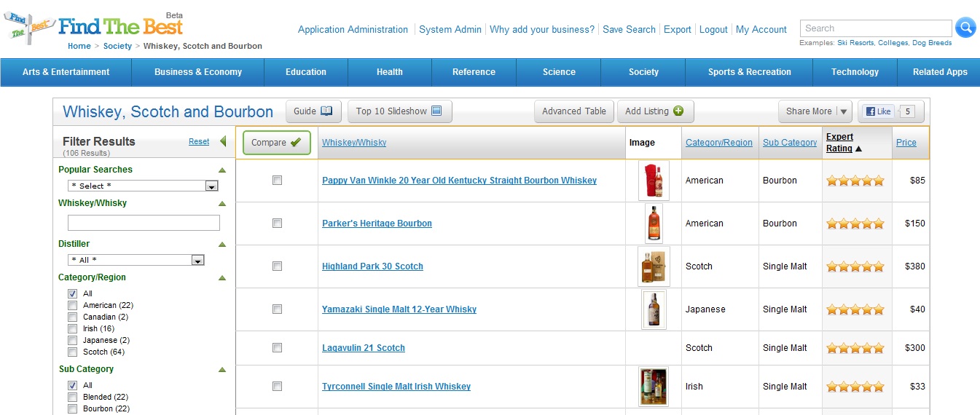Image resolution: width=980 pixels, height=415 pixels.
Task: Check the Highland Park 30 compare checkbox
Action: pyautogui.click(x=277, y=266)
